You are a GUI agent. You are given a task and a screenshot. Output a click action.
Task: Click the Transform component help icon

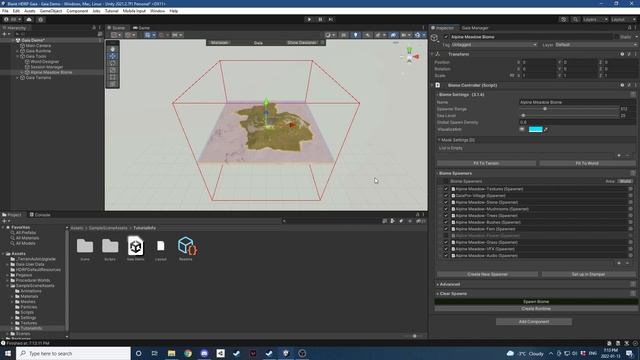[x=622, y=54]
